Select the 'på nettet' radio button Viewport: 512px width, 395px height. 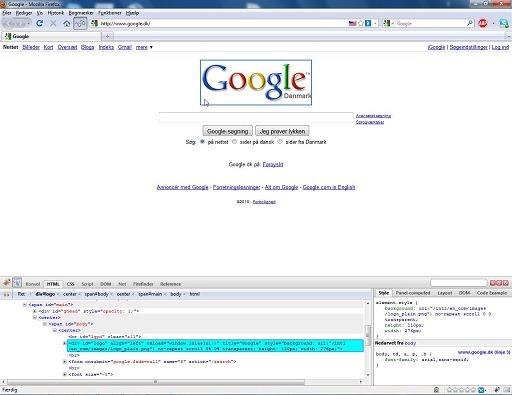coord(202,142)
